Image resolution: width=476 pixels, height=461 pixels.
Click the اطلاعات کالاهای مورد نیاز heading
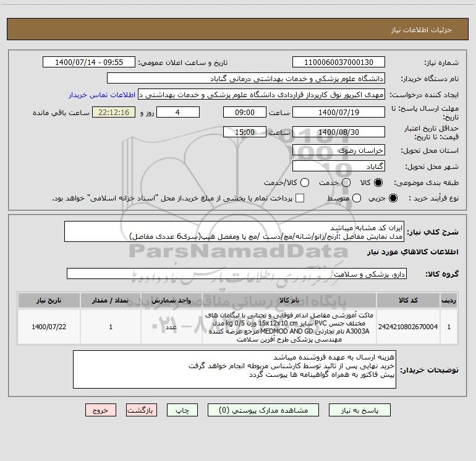413,252
